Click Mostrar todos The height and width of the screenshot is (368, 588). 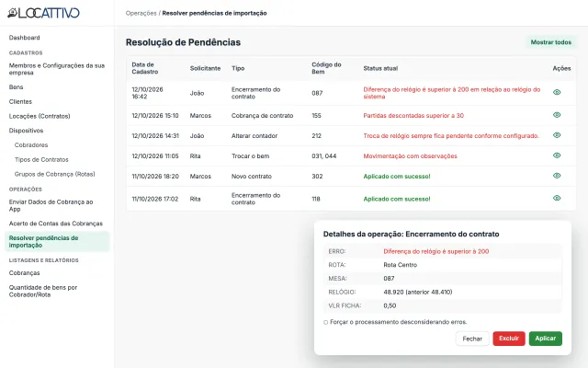pyautogui.click(x=551, y=42)
